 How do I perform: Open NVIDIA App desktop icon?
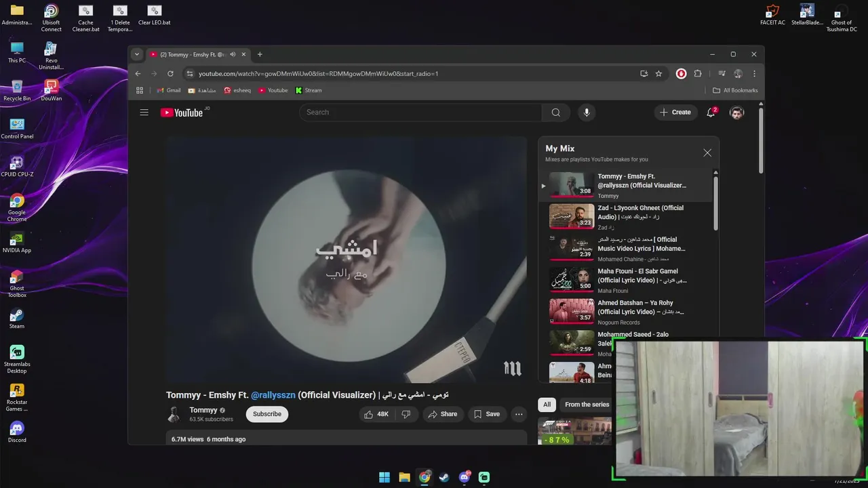point(17,243)
